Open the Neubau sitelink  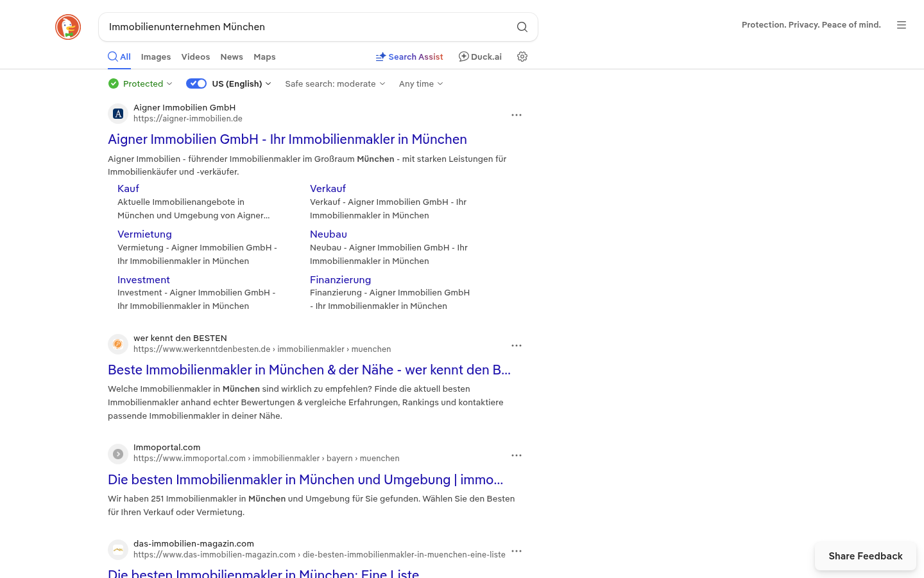(x=329, y=234)
